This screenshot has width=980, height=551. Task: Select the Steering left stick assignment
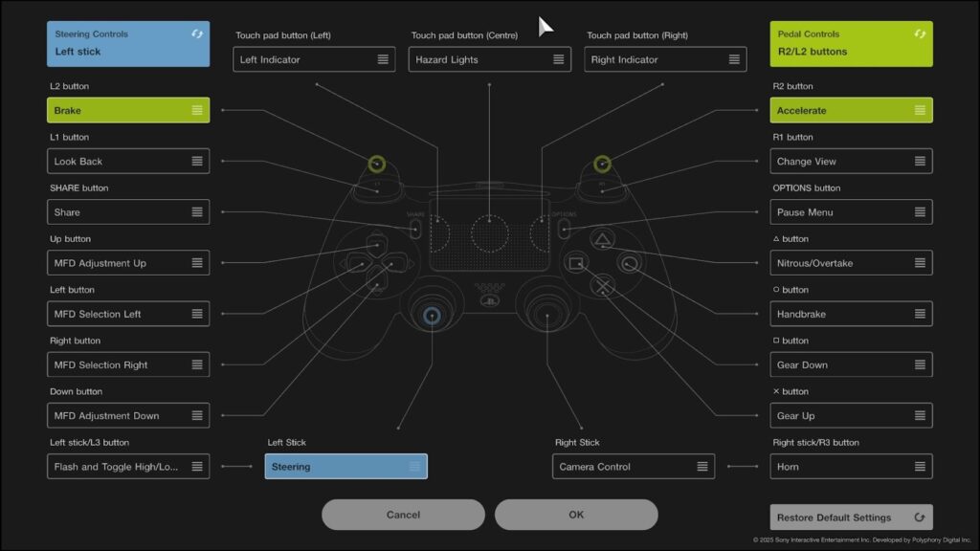(345, 467)
